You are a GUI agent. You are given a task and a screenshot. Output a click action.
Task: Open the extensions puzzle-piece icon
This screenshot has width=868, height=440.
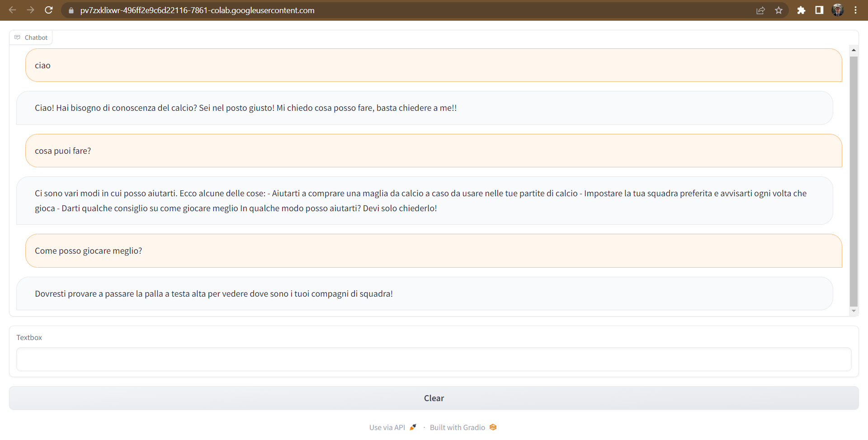[x=802, y=10]
